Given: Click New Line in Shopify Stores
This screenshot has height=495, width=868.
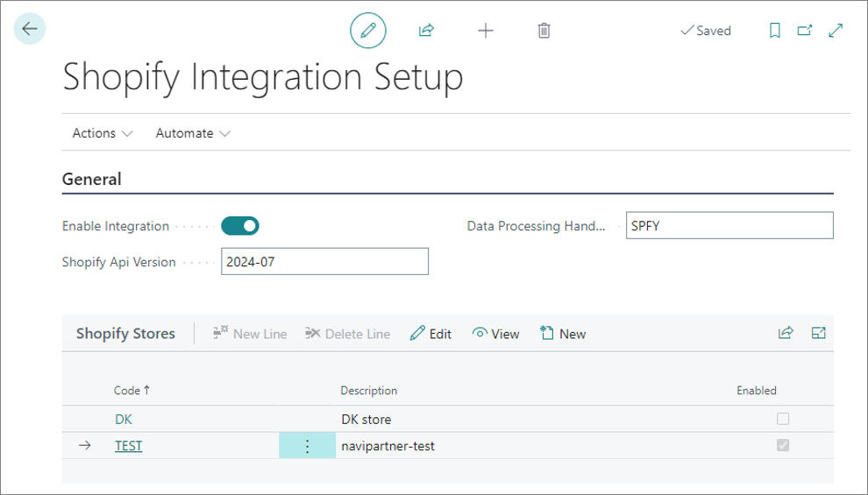Looking at the screenshot, I should pyautogui.click(x=250, y=334).
